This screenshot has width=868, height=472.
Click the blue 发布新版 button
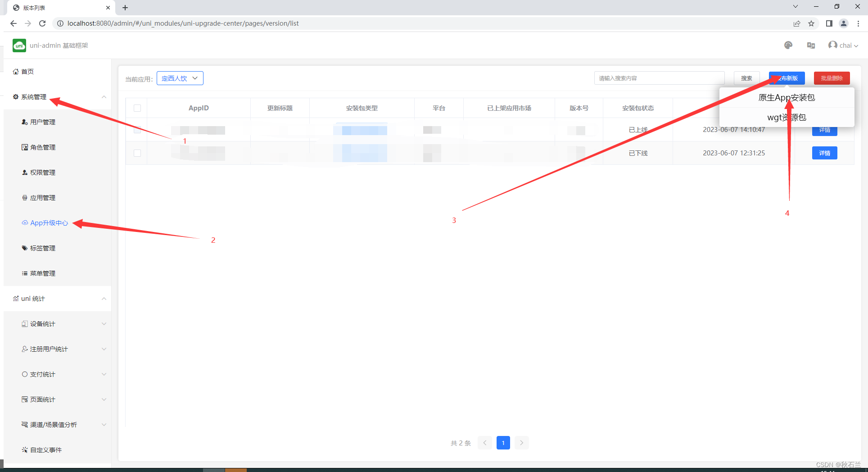[x=787, y=78]
